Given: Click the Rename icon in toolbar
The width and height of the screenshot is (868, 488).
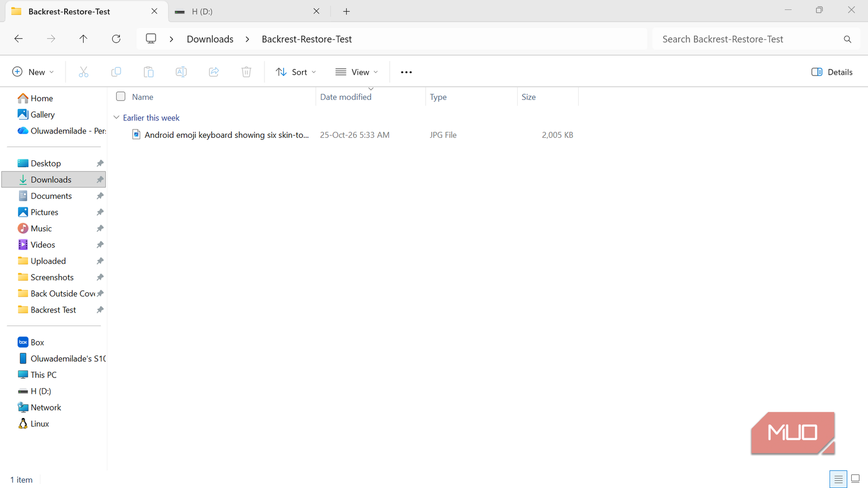Looking at the screenshot, I should click(181, 72).
